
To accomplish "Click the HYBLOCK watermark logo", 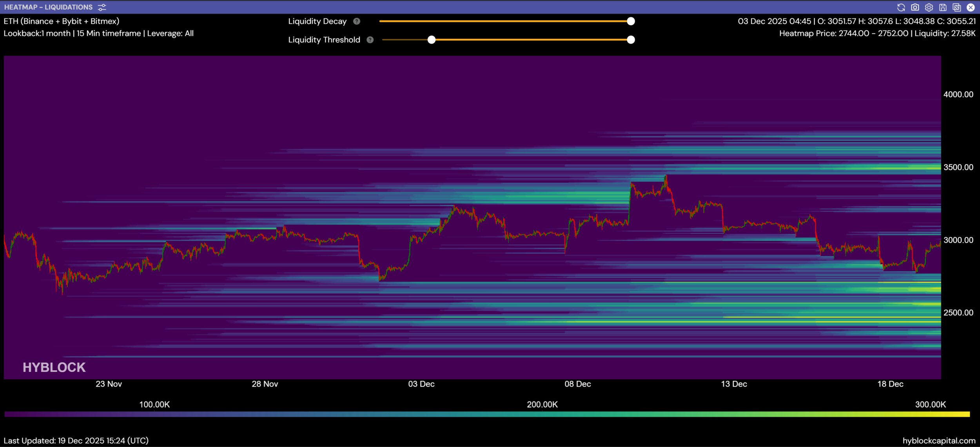I will (54, 367).
